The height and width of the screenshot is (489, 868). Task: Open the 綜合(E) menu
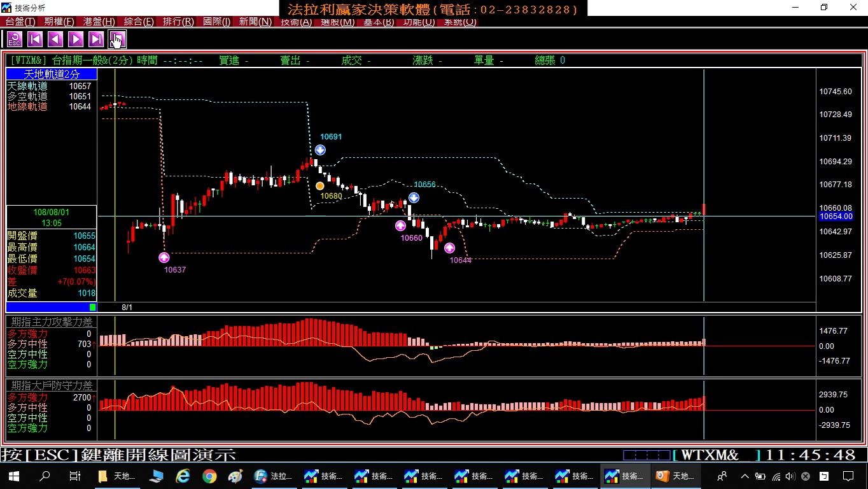point(139,22)
